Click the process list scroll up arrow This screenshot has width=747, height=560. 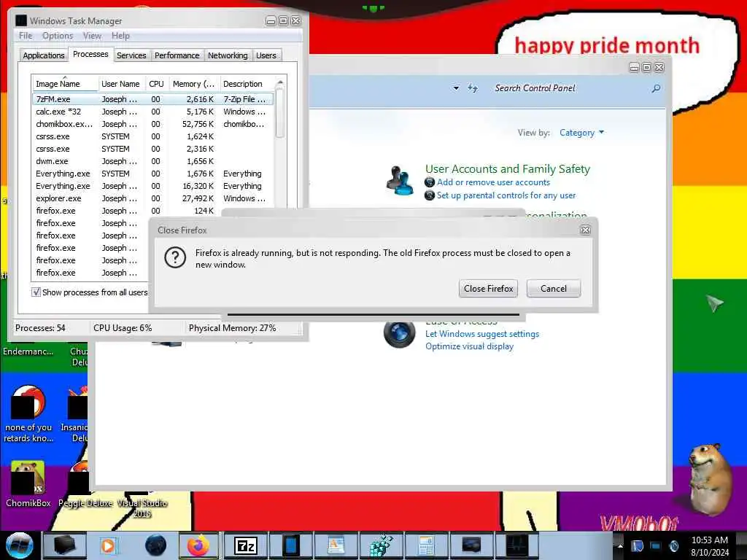pyautogui.click(x=280, y=83)
